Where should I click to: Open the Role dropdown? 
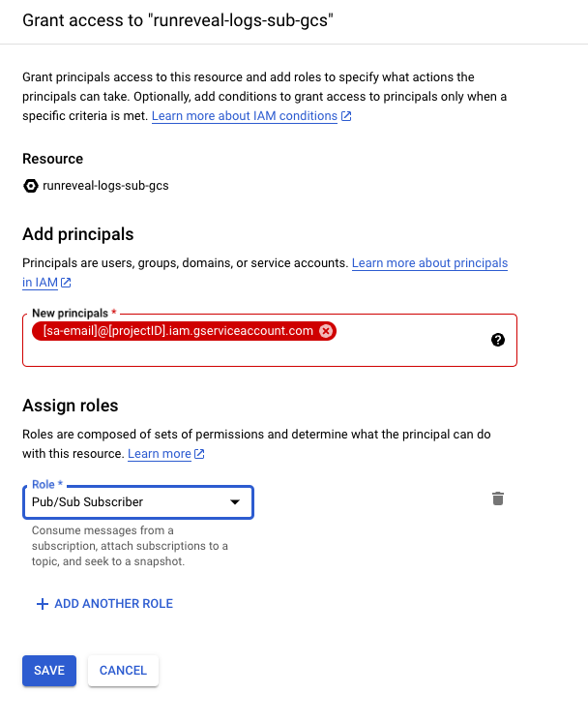coord(137,502)
